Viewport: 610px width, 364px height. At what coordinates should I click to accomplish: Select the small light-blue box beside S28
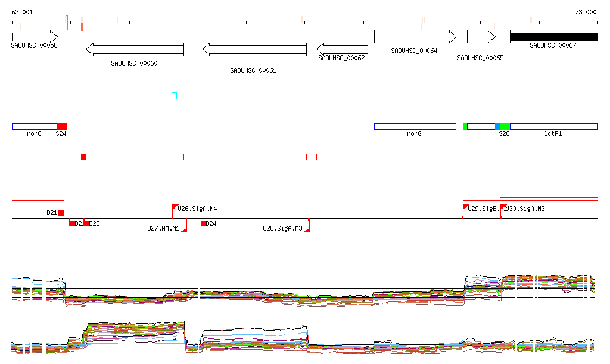tap(497, 126)
